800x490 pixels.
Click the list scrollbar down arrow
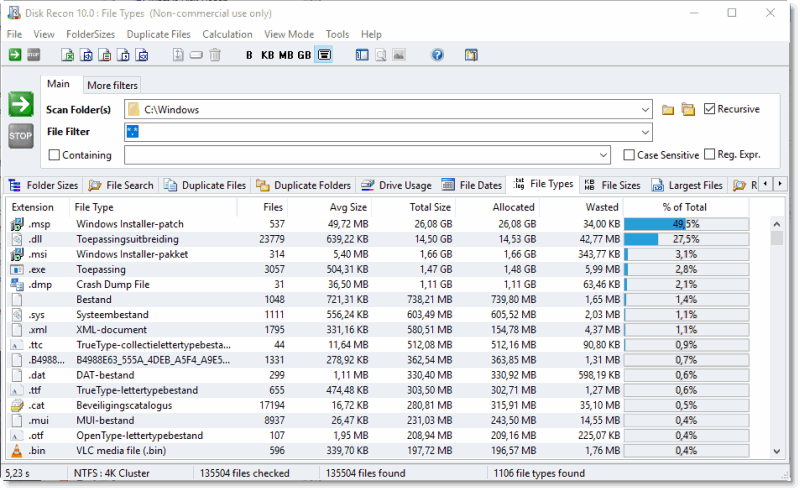click(x=777, y=451)
